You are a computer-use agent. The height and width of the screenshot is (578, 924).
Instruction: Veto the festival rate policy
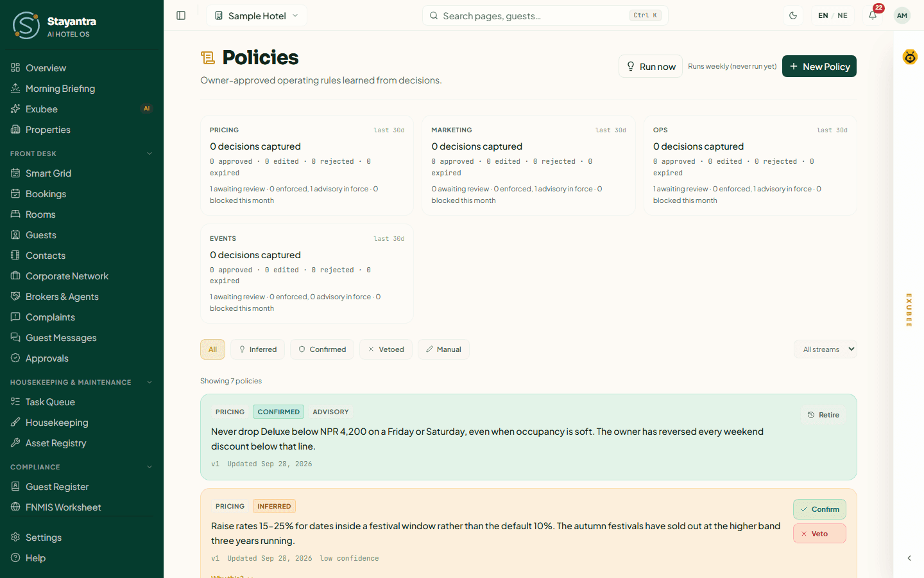tap(819, 534)
